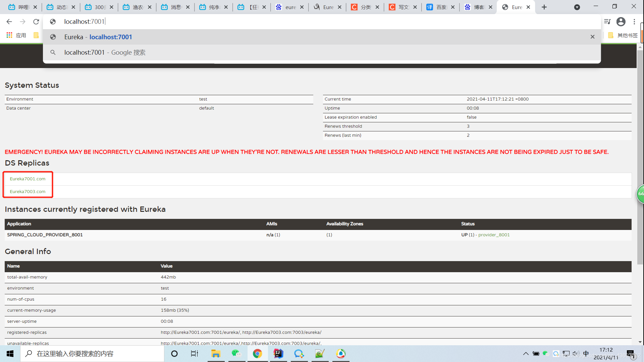644x362 pixels.
Task: Click the address bar with localhost:7001
Action: (322, 22)
